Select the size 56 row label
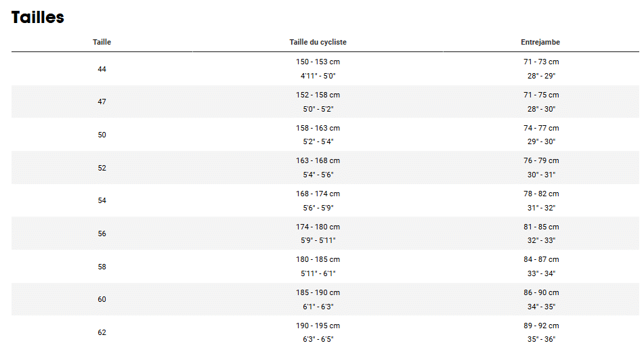Image resolution: width=644 pixels, height=356 pixels. [x=102, y=233]
